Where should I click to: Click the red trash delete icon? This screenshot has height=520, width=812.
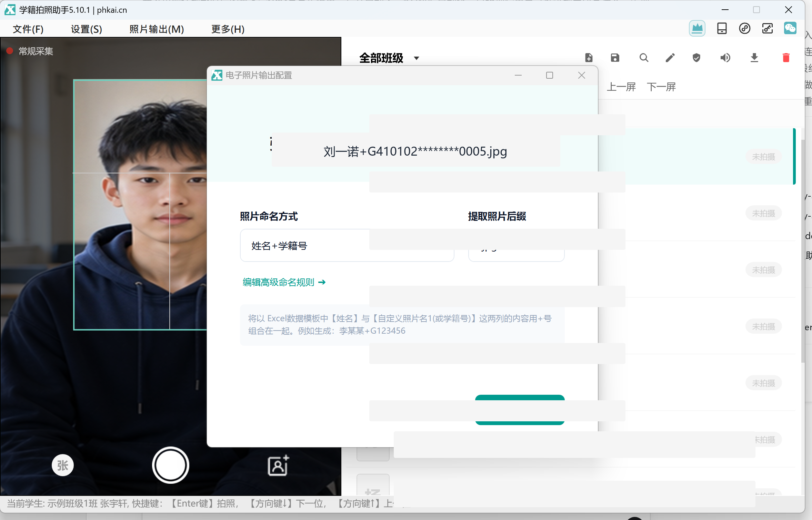pyautogui.click(x=786, y=58)
